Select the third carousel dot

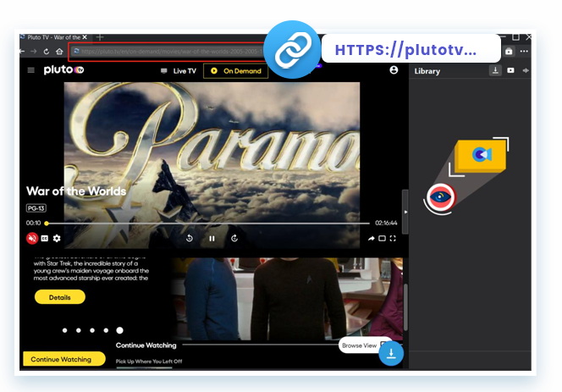click(92, 330)
